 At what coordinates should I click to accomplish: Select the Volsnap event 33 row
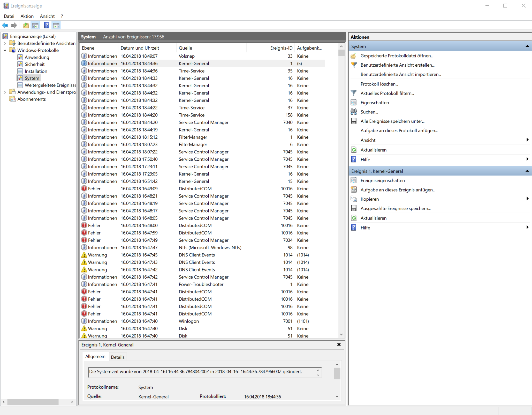pos(202,56)
